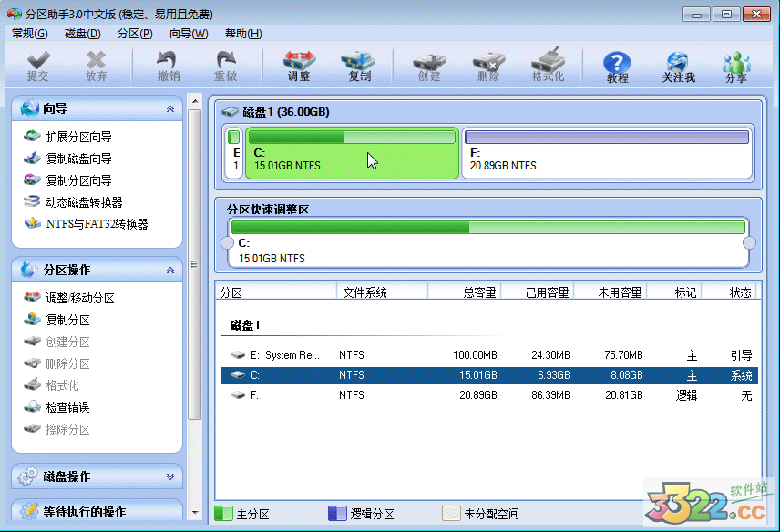
Task: Click the 放弃 discard toolbar icon
Action: 96,66
